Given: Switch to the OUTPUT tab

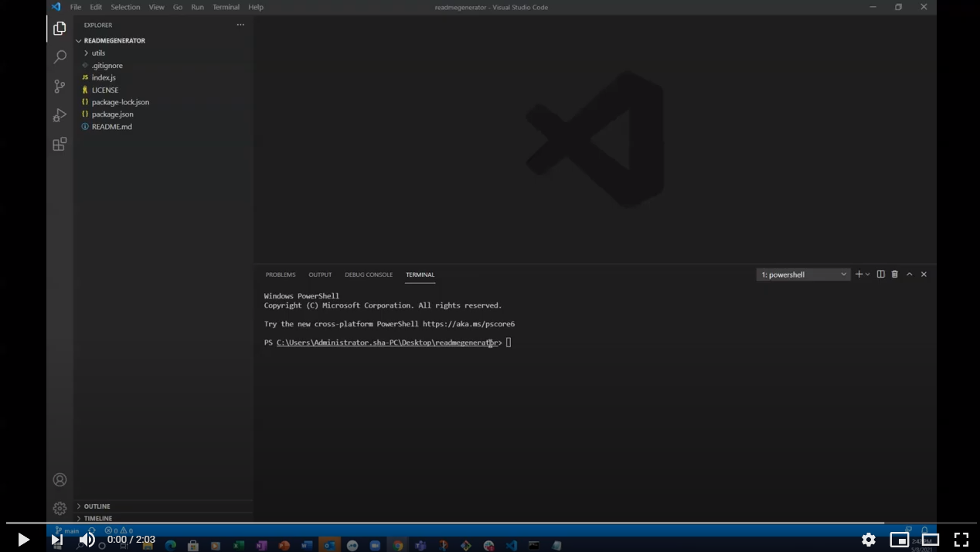Looking at the screenshot, I should tap(320, 274).
